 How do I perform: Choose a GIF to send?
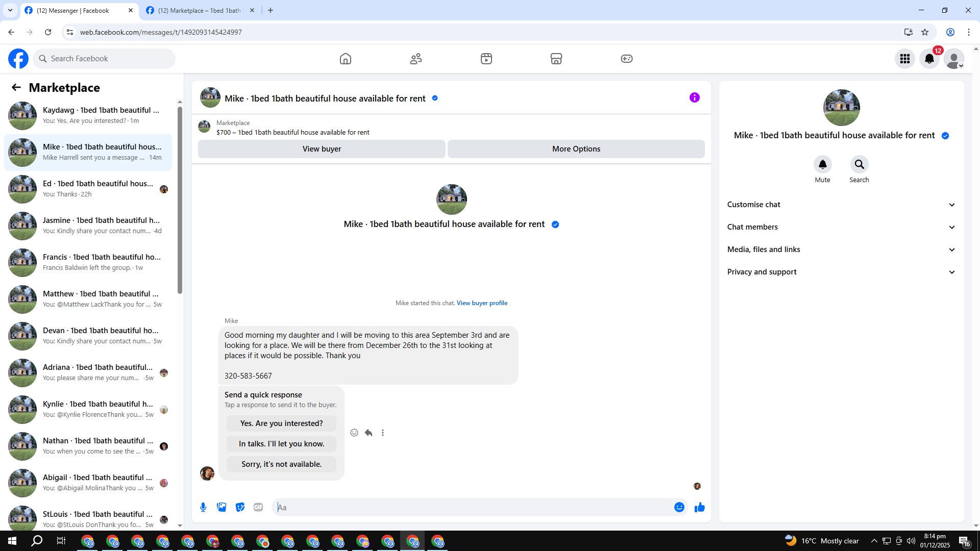258,507
